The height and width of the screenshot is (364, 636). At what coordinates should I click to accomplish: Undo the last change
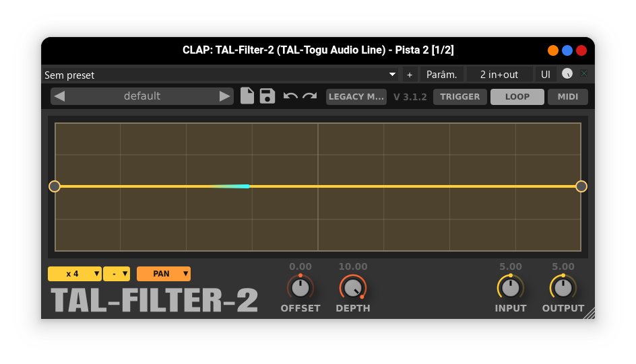(x=290, y=96)
